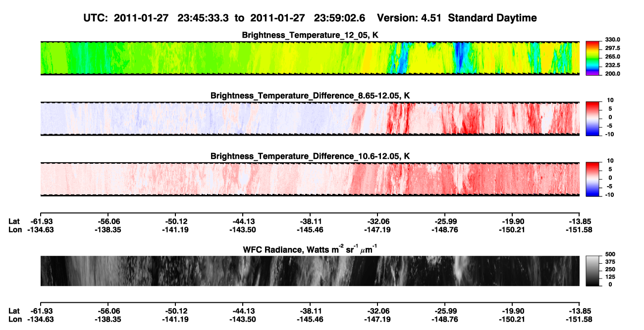The width and height of the screenshot is (644, 330).
Task: Click latitude '-56.06' under the 10.6-12.05 panel
Action: click(108, 222)
